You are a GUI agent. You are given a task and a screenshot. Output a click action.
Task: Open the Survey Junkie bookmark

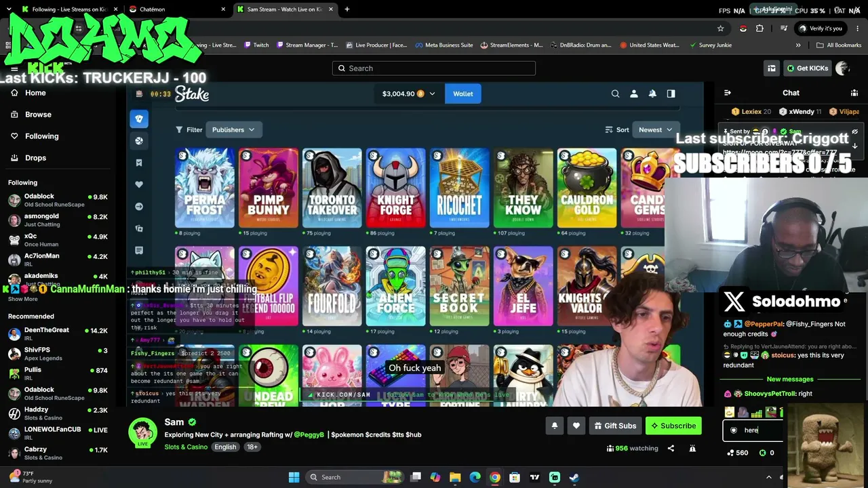coord(710,45)
